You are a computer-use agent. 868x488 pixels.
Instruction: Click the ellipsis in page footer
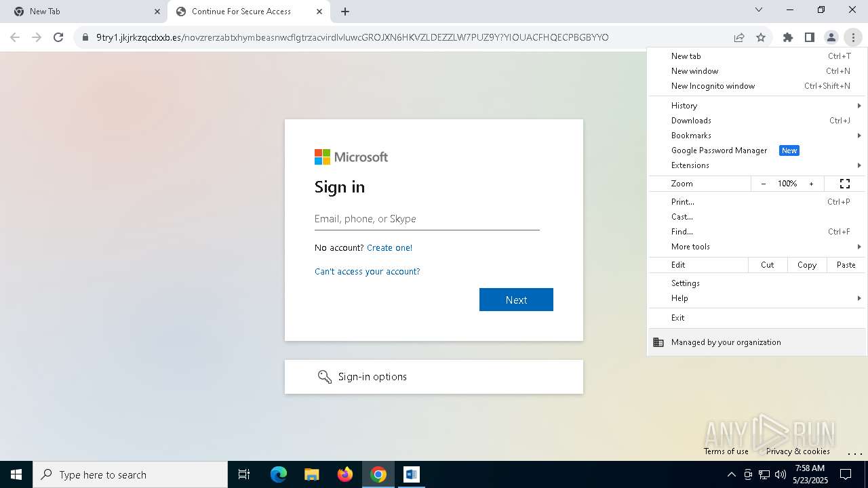coord(854,453)
